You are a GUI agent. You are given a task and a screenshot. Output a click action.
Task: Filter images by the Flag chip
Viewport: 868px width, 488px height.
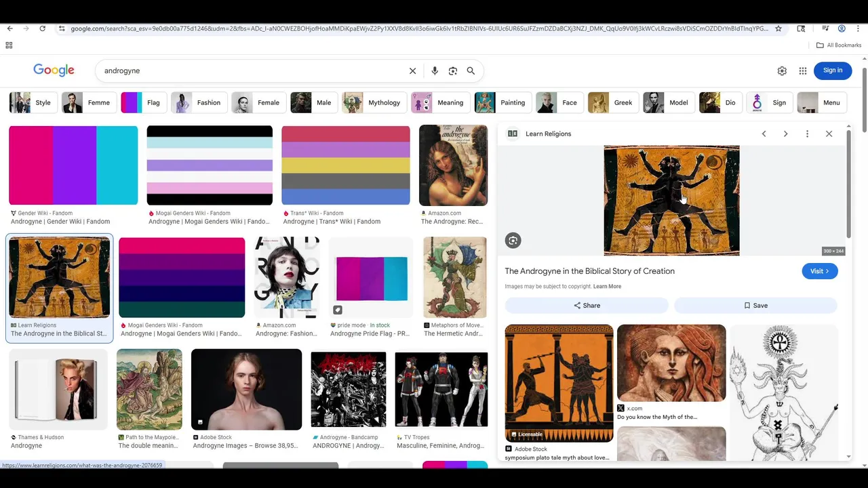click(x=143, y=102)
